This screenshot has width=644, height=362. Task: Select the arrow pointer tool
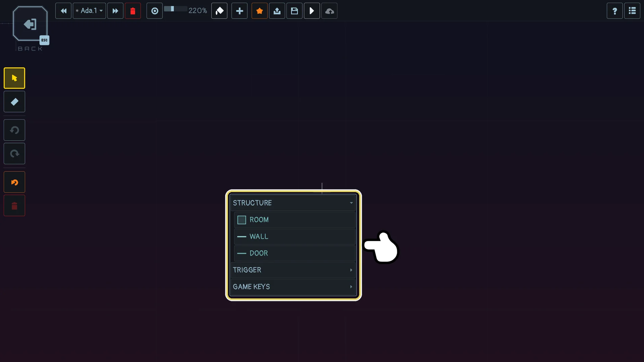(x=14, y=78)
